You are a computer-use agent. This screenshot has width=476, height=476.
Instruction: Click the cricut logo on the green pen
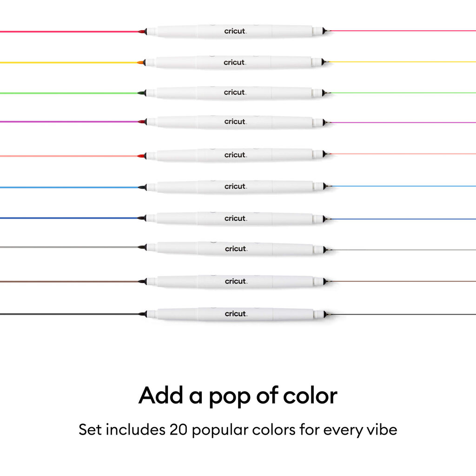click(235, 93)
